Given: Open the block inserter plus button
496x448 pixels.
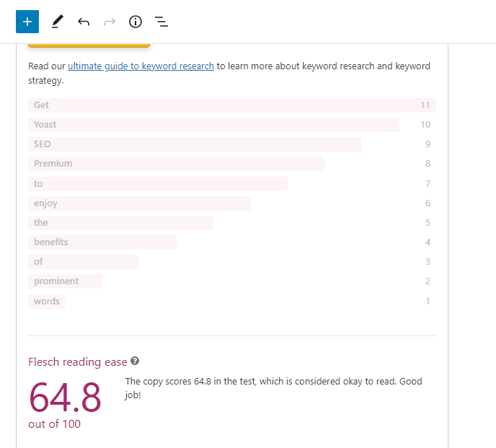Looking at the screenshot, I should [27, 22].
